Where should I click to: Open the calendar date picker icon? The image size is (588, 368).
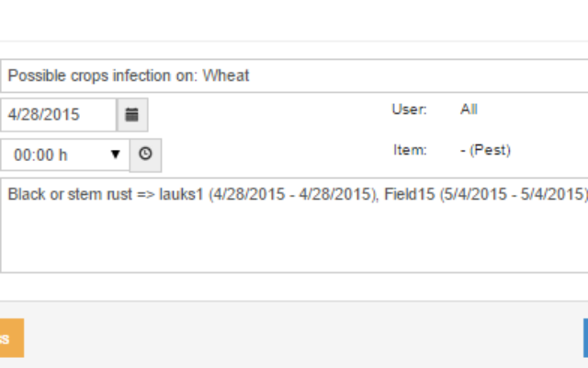tap(132, 115)
